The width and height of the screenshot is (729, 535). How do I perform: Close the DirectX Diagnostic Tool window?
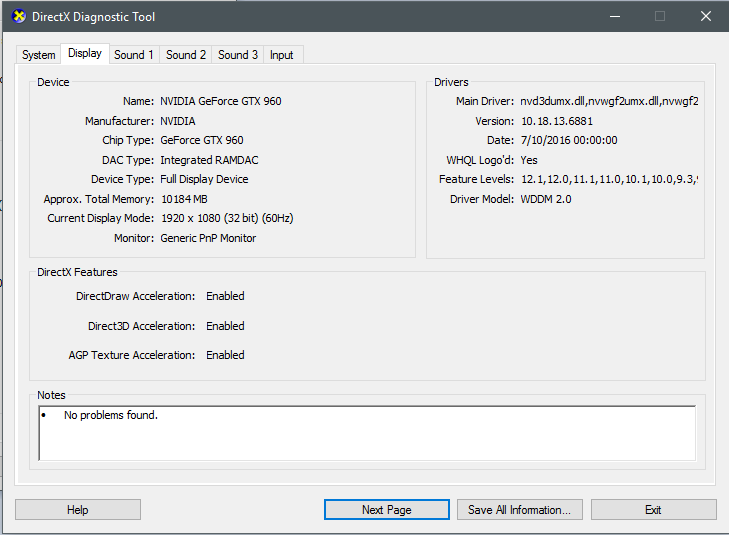[705, 17]
